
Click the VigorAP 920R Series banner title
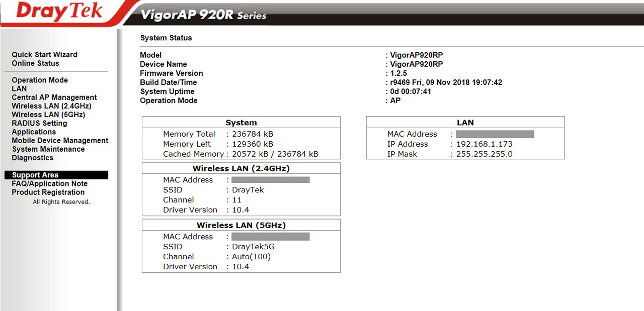pos(204,14)
